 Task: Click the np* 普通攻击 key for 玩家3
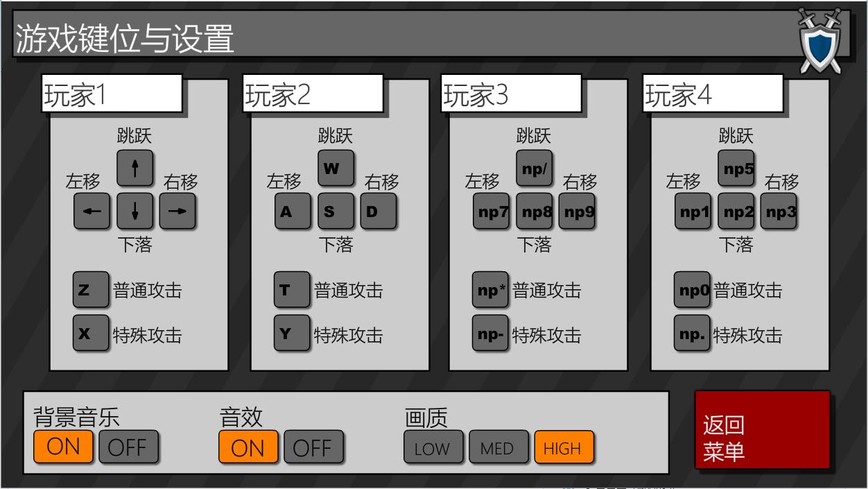490,290
